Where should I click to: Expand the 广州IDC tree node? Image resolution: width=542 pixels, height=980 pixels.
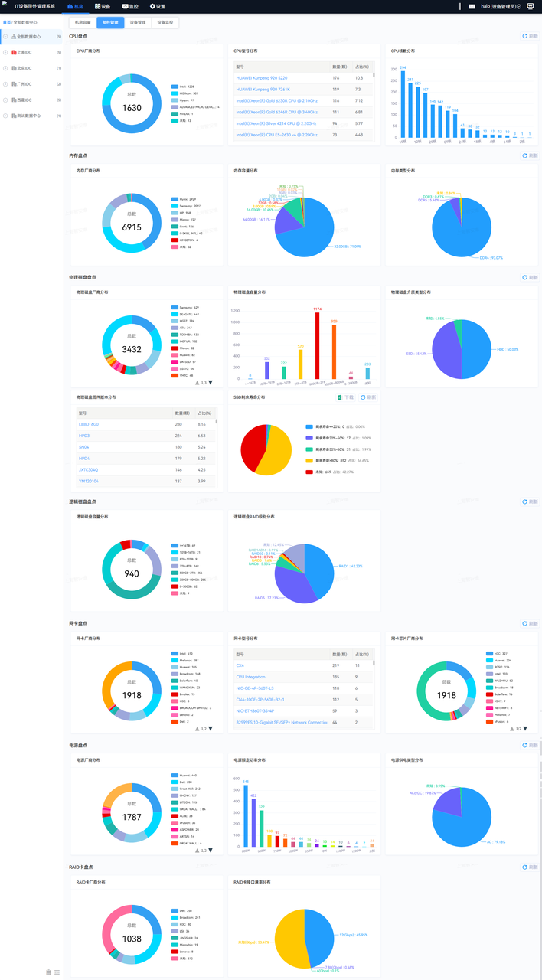5,84
